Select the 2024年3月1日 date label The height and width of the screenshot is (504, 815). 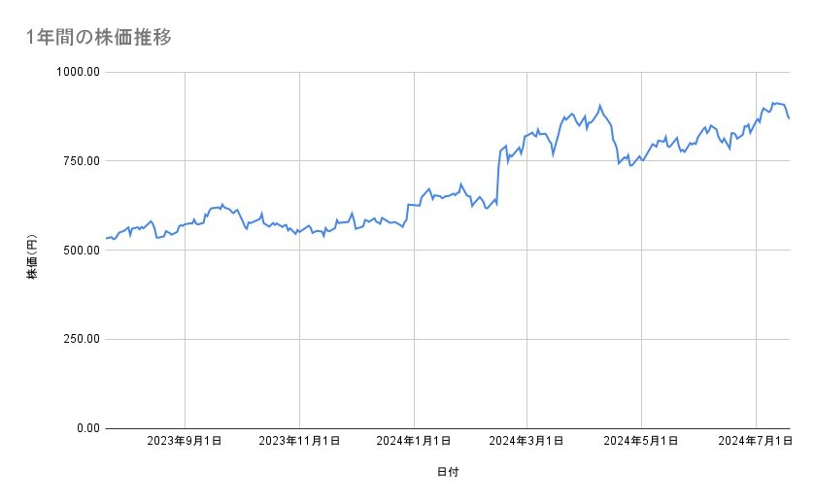point(527,442)
